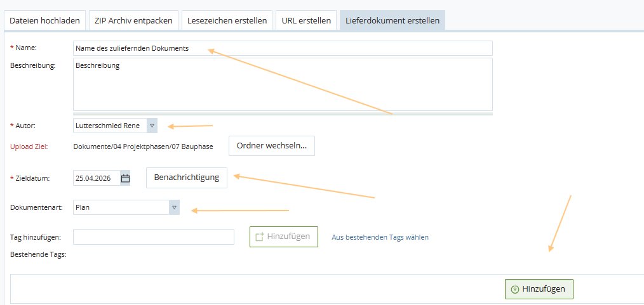
Task: Switch to the ZIP Archiv entpacken tab
Action: (x=133, y=20)
